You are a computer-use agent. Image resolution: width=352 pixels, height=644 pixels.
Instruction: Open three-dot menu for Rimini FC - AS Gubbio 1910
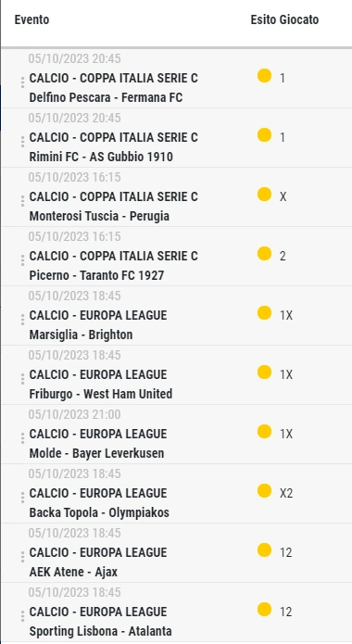(22, 142)
